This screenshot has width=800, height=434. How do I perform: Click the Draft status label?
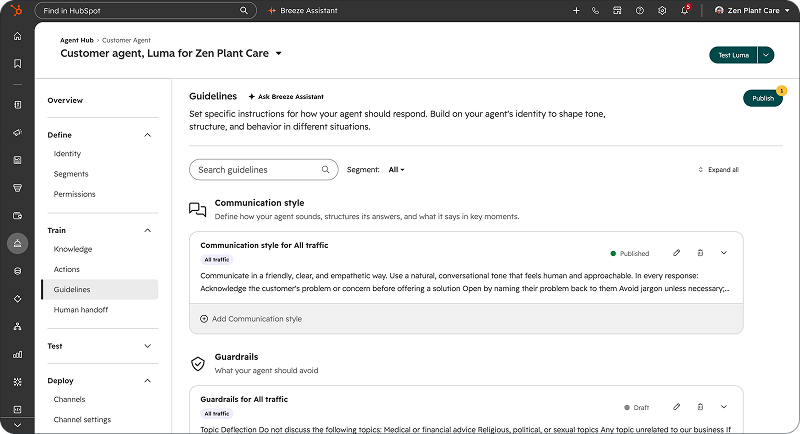coord(637,407)
